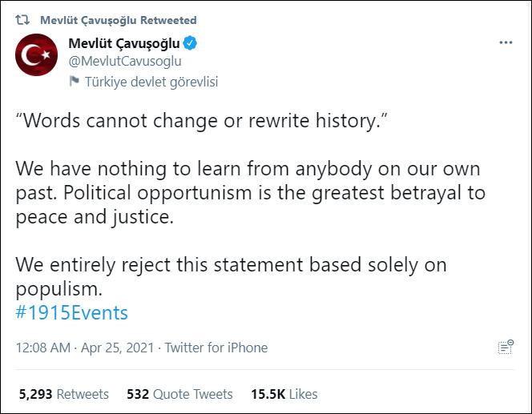Image resolution: width=532 pixels, height=414 pixels.
Task: Open the @MevlutCavusoglu handle link
Action: pos(126,61)
